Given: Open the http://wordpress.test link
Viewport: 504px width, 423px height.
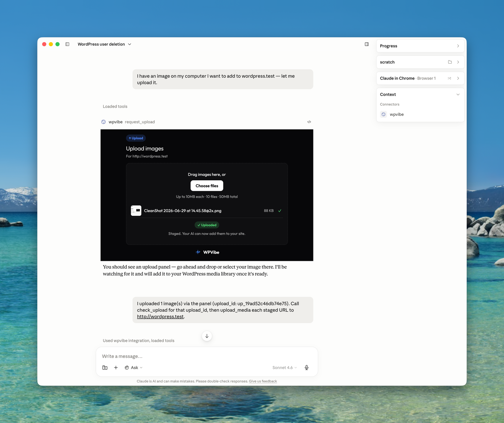Looking at the screenshot, I should pyautogui.click(x=160, y=317).
